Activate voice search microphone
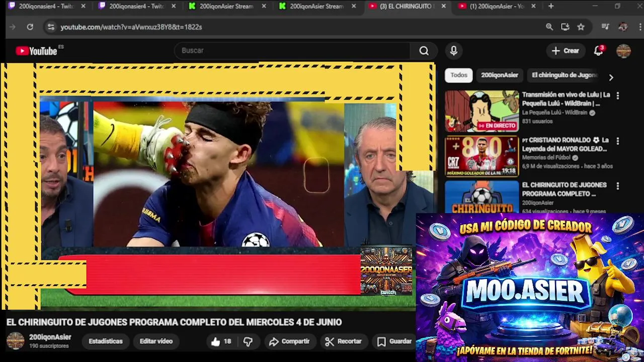 [x=453, y=51]
